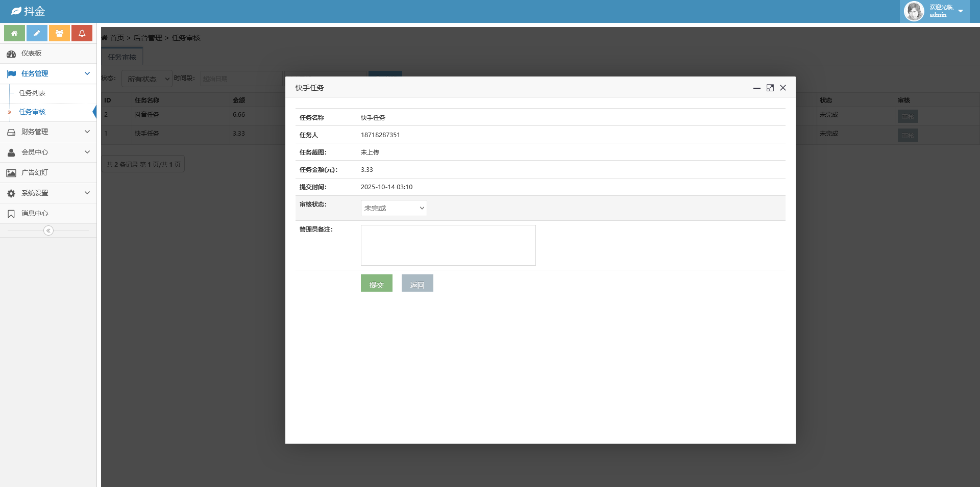The width and height of the screenshot is (980, 487).
Task: Expand the 财务管理 sidebar menu
Action: coord(48,132)
